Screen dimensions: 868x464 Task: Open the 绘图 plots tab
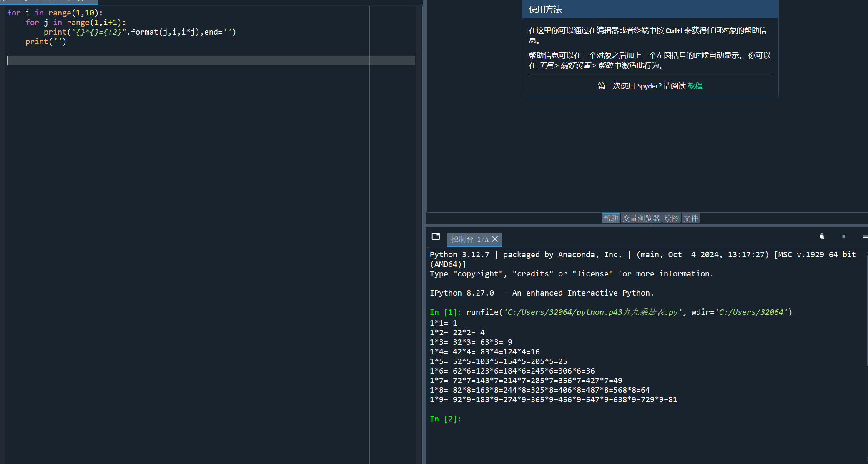671,218
